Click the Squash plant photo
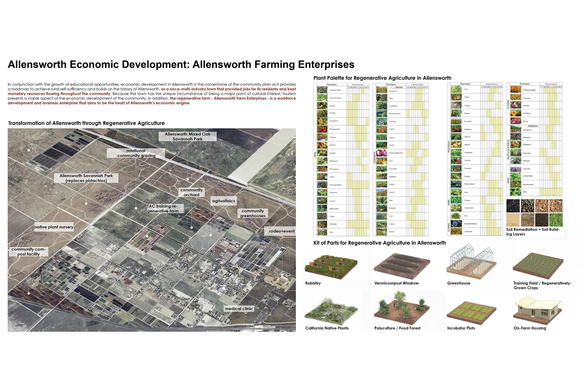The width and height of the screenshot is (588, 392). pos(456,144)
